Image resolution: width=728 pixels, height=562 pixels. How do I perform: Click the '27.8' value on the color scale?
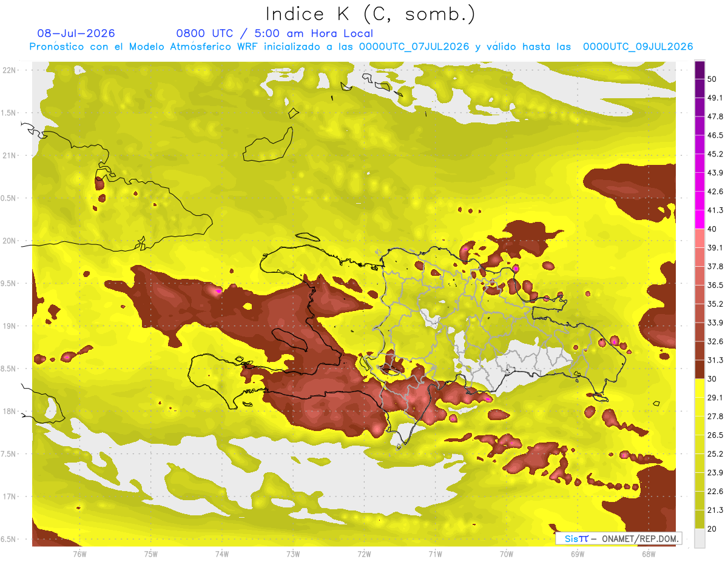point(715,416)
